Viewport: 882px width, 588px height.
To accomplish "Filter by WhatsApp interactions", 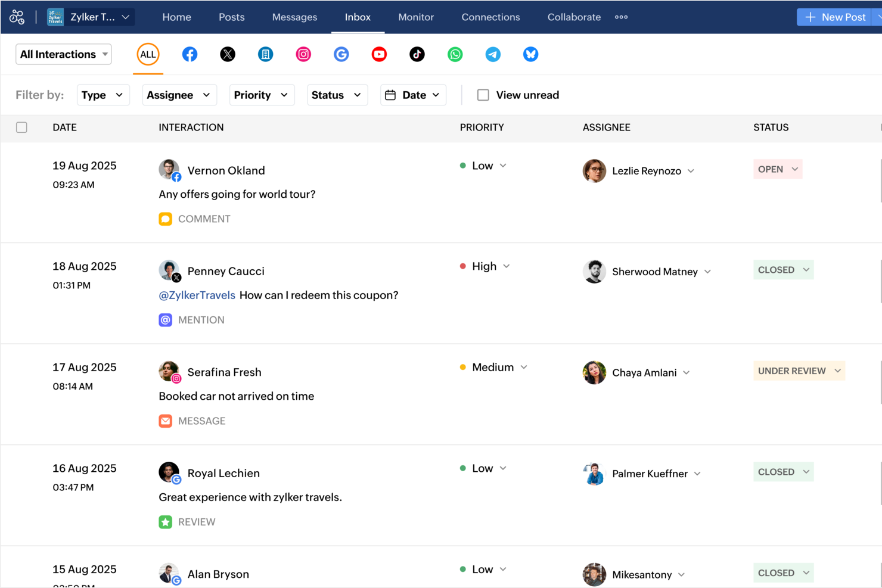I will (x=455, y=54).
